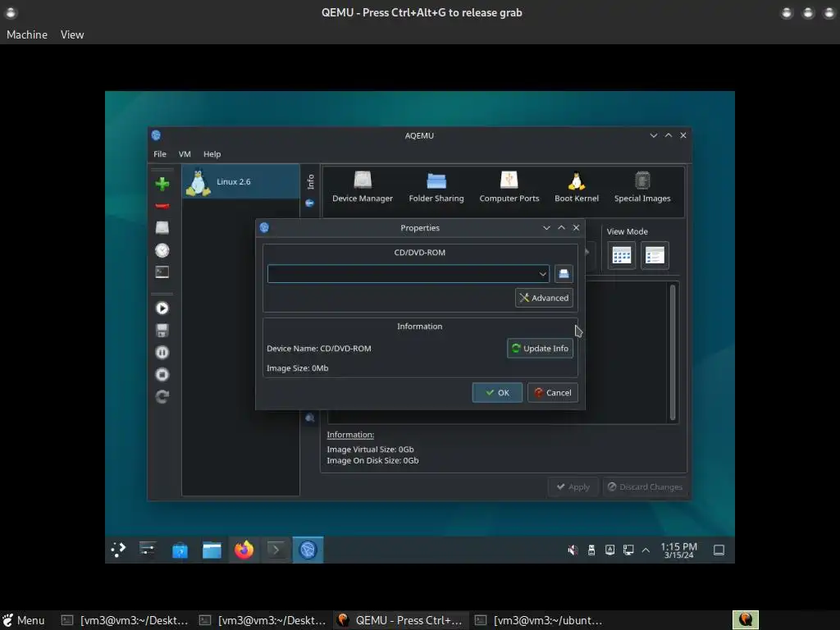Open the file manager icon in guest taskbar

(212, 550)
